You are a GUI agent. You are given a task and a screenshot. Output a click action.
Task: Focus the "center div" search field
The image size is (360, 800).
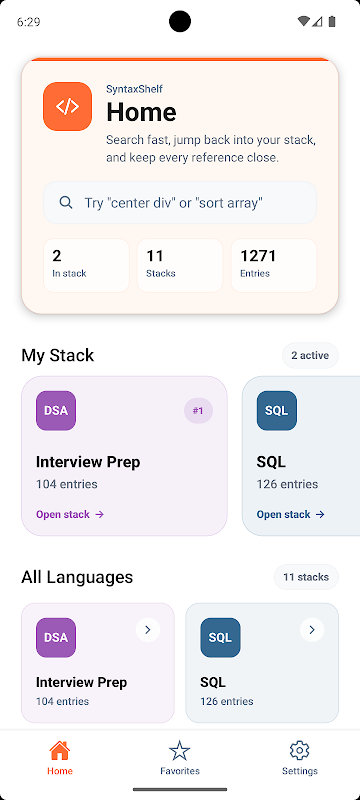point(179,203)
